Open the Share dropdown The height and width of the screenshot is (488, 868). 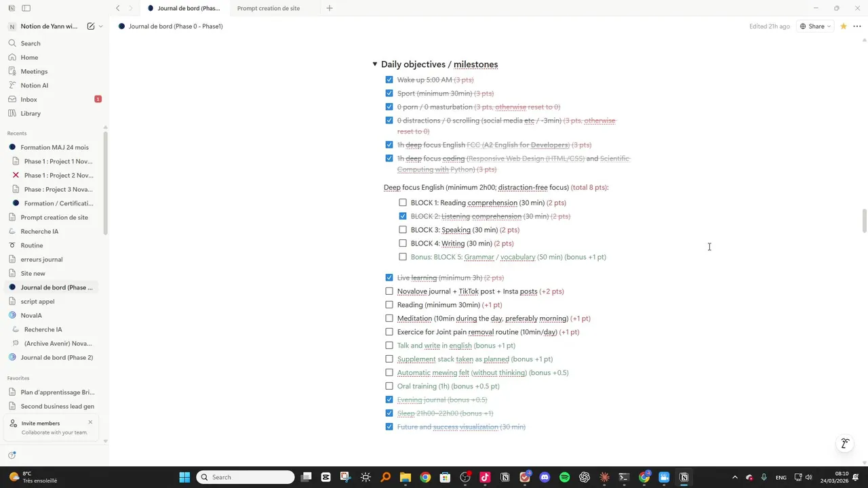pyautogui.click(x=815, y=26)
